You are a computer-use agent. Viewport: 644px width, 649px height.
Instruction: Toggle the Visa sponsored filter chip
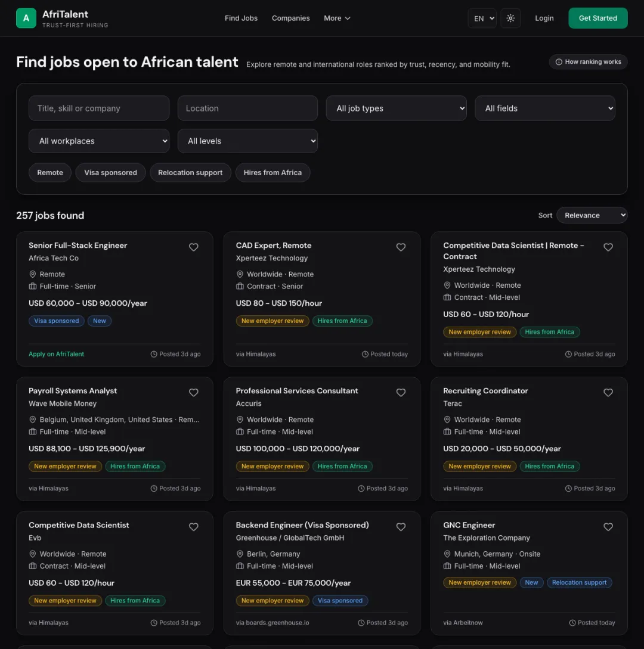pos(110,173)
